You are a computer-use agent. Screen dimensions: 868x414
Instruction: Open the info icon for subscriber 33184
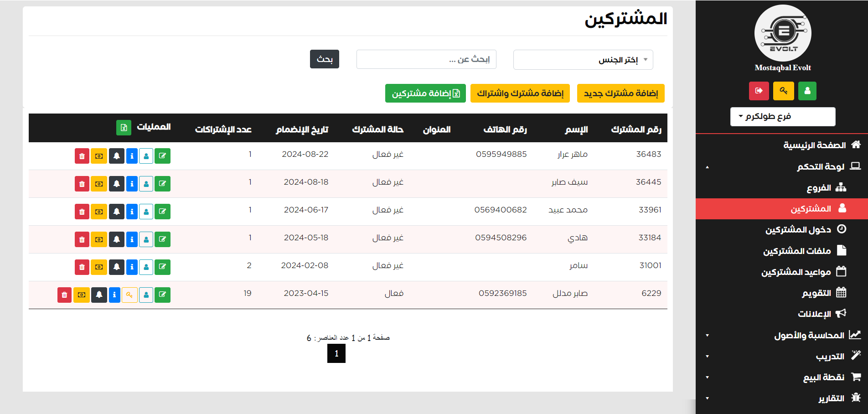pyautogui.click(x=132, y=239)
